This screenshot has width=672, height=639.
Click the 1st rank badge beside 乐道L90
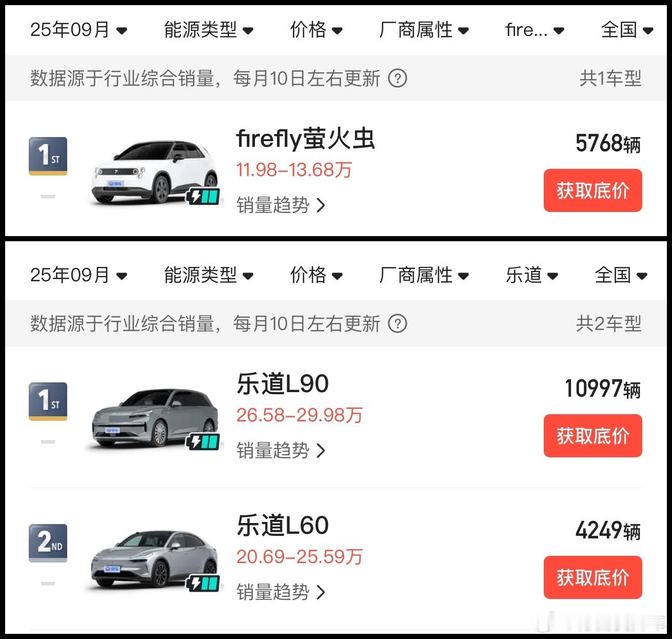[48, 401]
